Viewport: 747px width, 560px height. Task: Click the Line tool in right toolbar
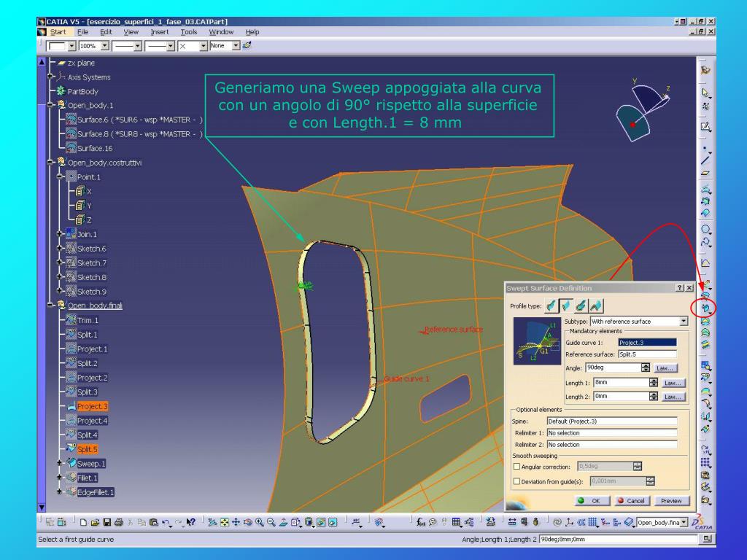click(x=705, y=159)
